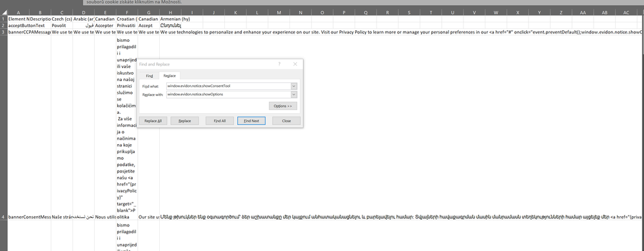Screen dimensions: 644x251
Task: Click the Replace button in the dialog
Action: point(184,121)
